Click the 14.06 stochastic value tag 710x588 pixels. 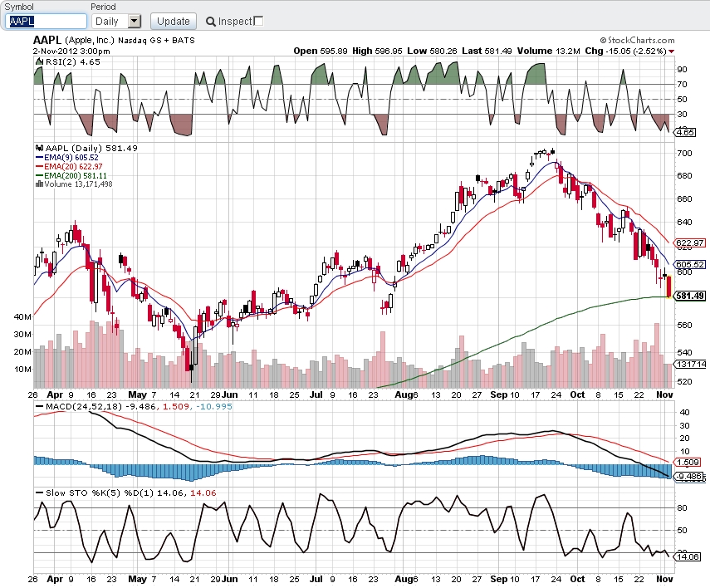point(688,556)
